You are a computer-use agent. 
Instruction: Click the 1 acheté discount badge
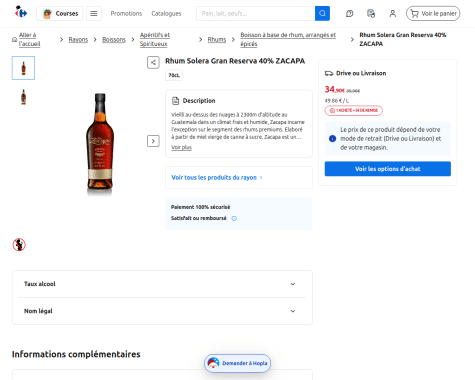[354, 110]
